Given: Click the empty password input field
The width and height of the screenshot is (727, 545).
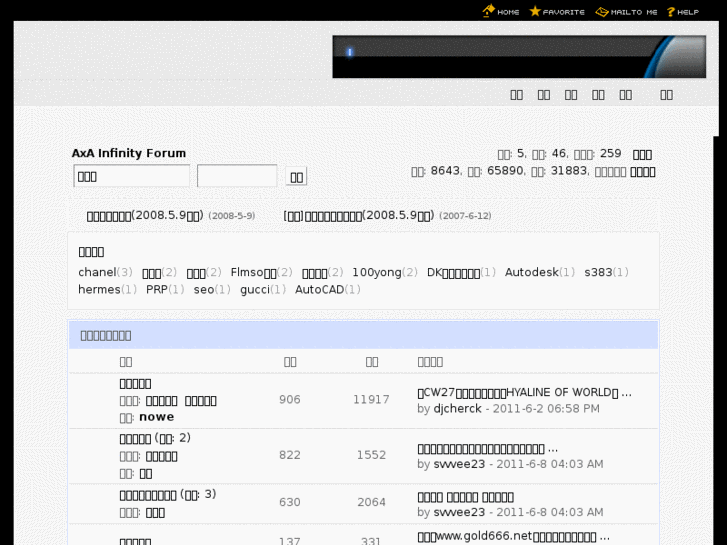Looking at the screenshot, I should [236, 176].
